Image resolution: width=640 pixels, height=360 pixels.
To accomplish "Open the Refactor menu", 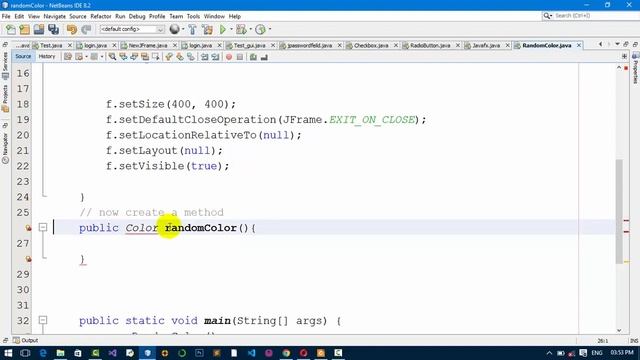I will (x=101, y=16).
